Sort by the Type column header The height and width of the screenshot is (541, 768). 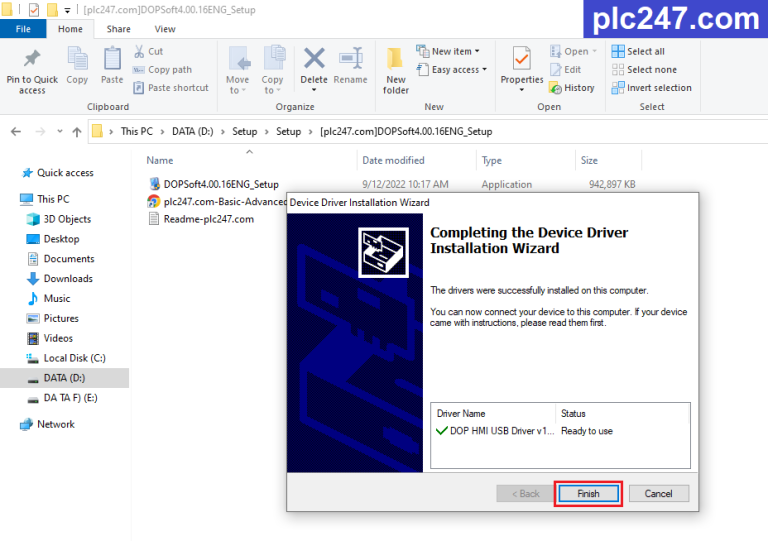(491, 161)
